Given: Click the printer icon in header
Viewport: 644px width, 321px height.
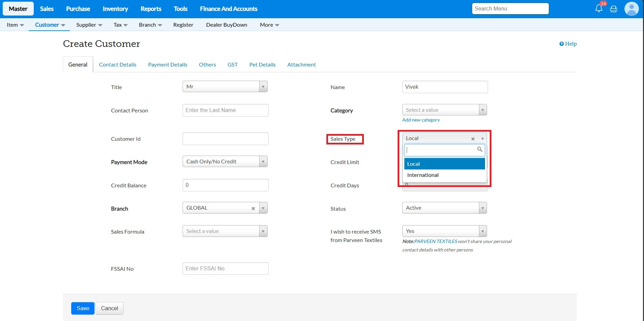Looking at the screenshot, I should (614, 9).
